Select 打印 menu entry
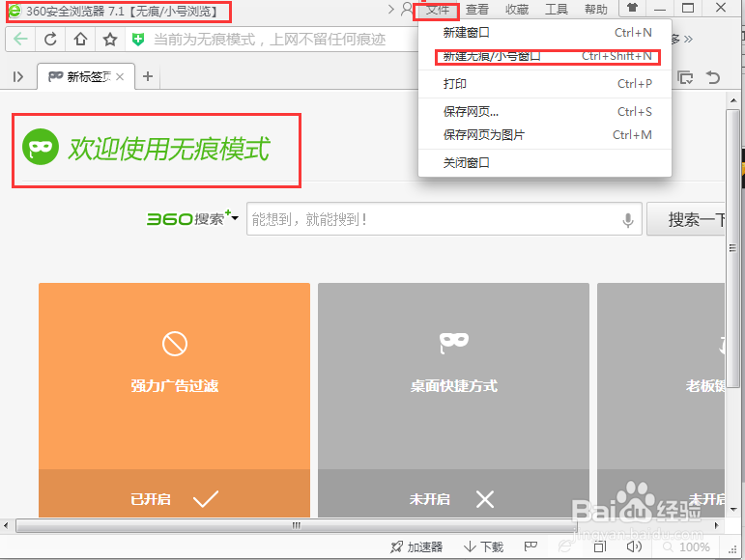Screen dimensions: 745x560 [545, 84]
